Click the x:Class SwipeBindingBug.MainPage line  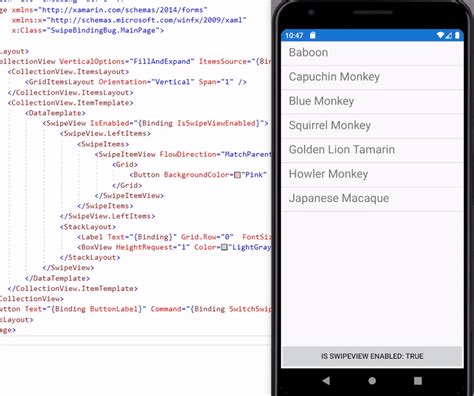pos(88,30)
